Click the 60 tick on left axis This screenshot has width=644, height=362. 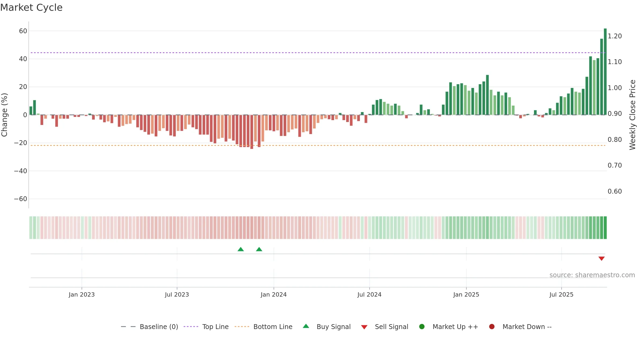(23, 31)
